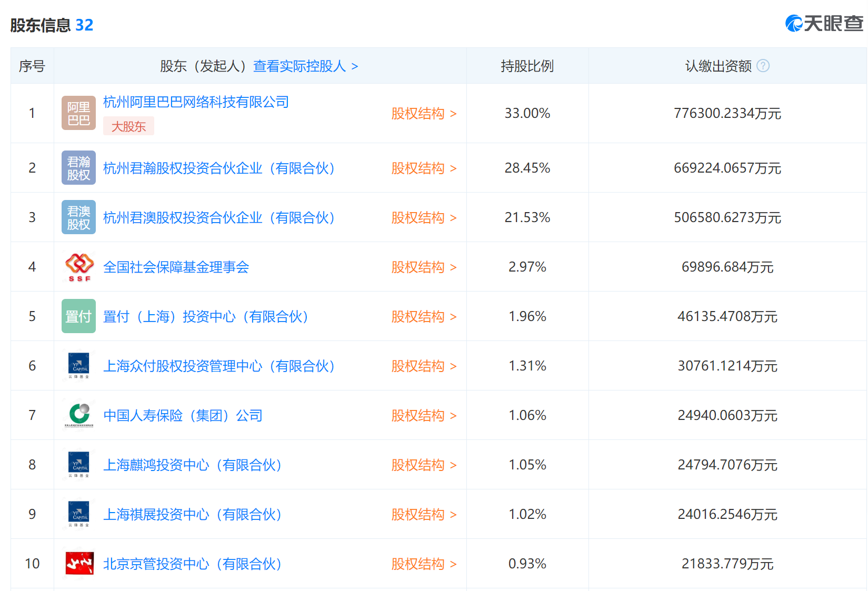Click the 股东信息 32 section heading
The width and height of the screenshot is (868, 591).
52,25
